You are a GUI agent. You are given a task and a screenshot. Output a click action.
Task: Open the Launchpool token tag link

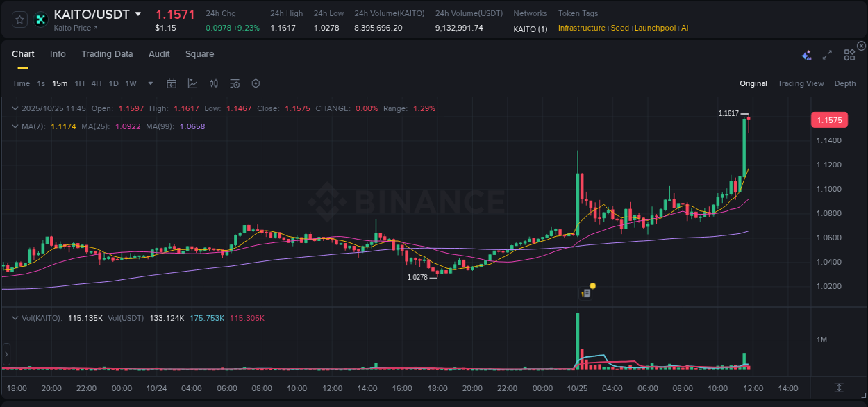tap(655, 28)
